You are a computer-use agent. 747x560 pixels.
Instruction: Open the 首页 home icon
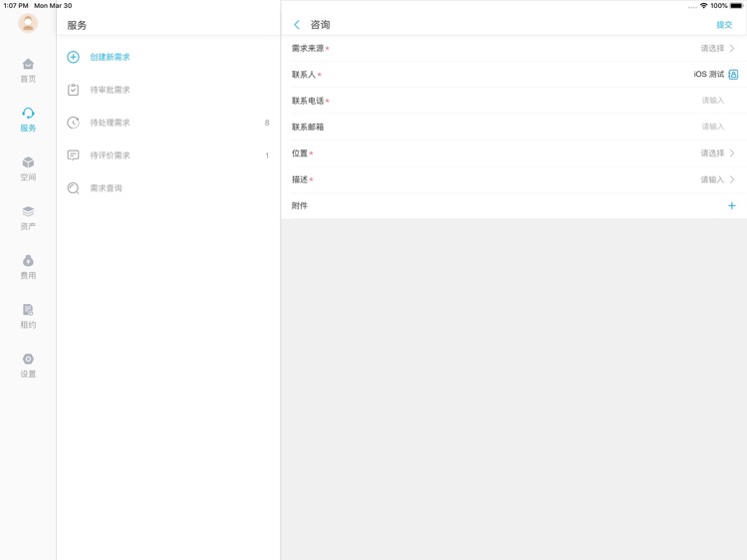tap(28, 64)
